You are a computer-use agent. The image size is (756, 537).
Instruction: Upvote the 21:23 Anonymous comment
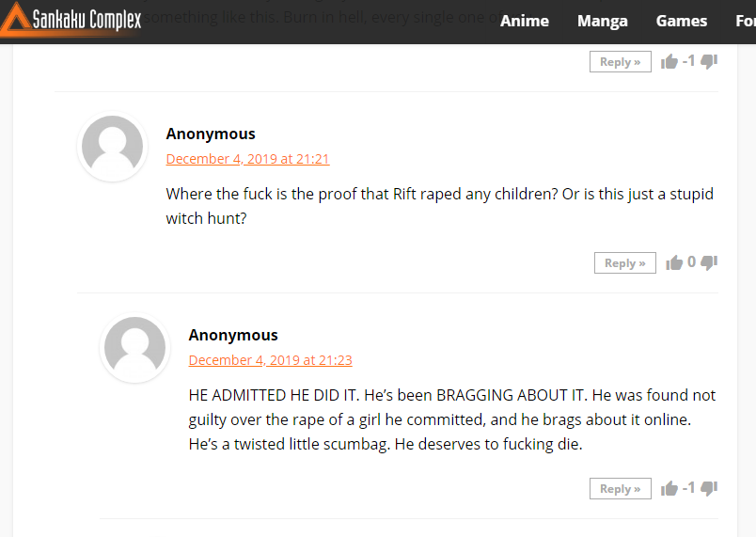[669, 488]
